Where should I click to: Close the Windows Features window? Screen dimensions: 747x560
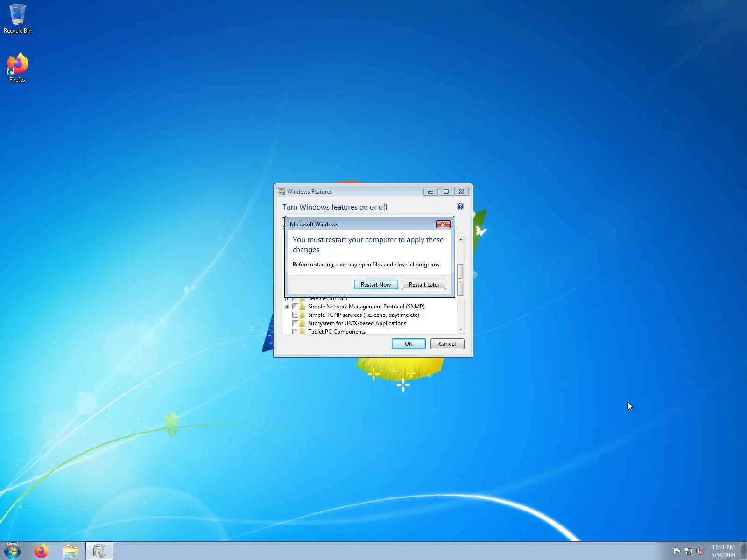(461, 192)
